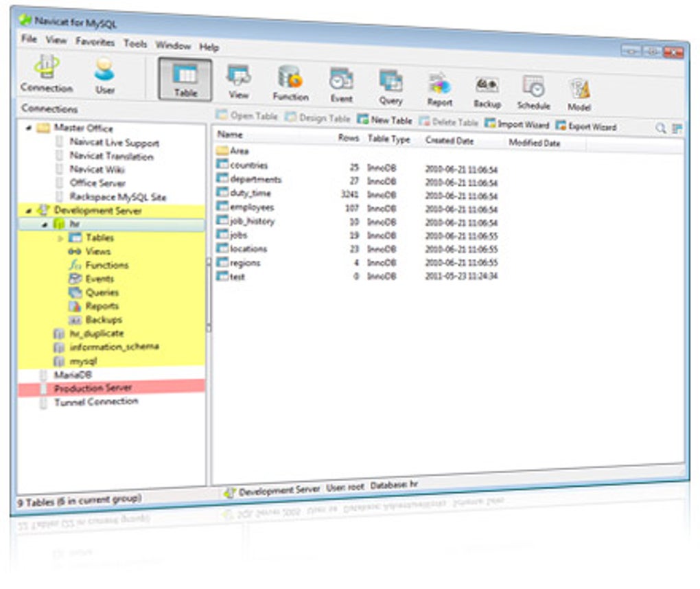This screenshot has height=589, width=700.
Task: Open the Window menu
Action: [x=173, y=45]
